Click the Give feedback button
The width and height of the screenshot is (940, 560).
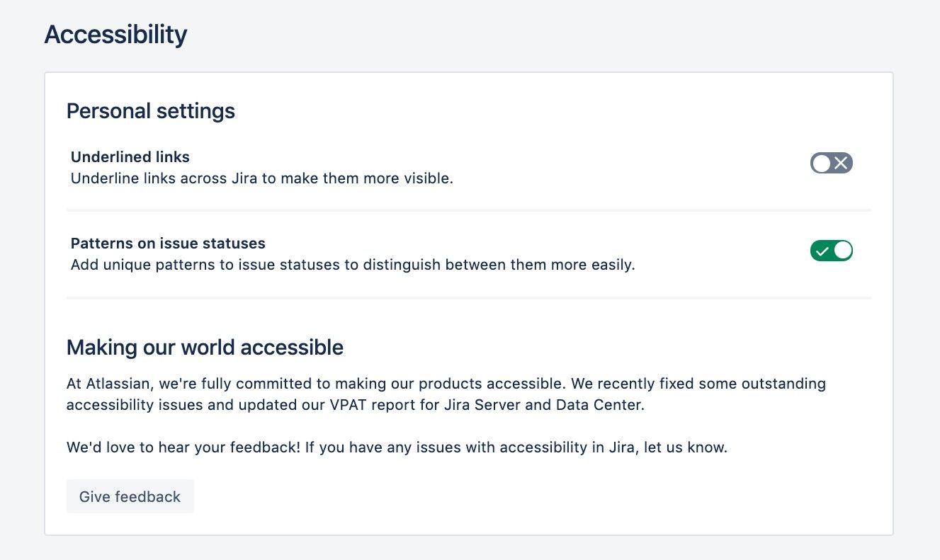130,497
